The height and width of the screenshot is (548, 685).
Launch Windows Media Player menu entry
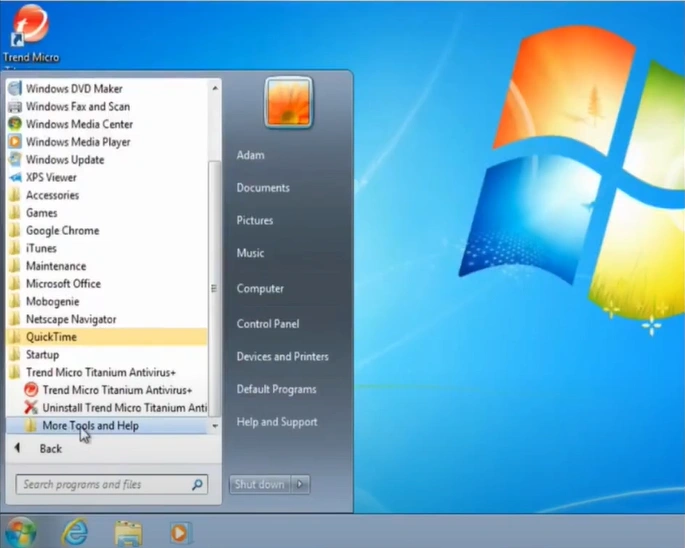tap(78, 142)
